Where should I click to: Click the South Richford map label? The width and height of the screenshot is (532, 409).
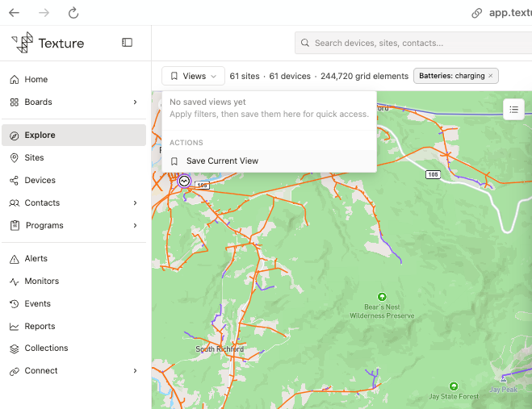(220, 349)
